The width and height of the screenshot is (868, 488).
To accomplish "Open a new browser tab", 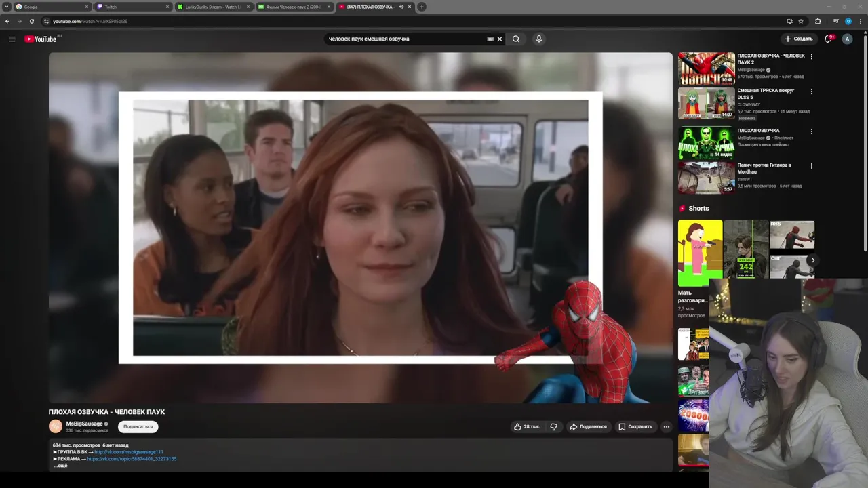I will pyautogui.click(x=422, y=7).
